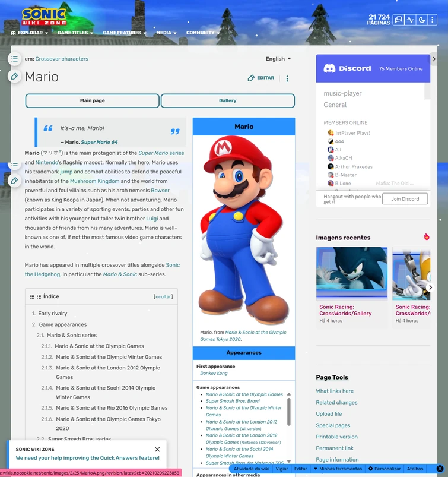This screenshot has height=477, width=448.
Task: Expand the GAME TITLES dropdown menu
Action: (75, 33)
